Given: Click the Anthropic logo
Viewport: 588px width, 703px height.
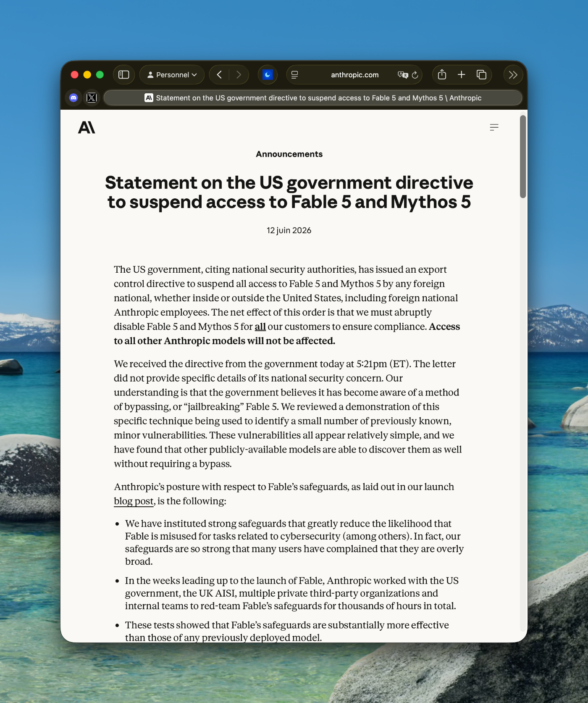Looking at the screenshot, I should coord(87,127).
